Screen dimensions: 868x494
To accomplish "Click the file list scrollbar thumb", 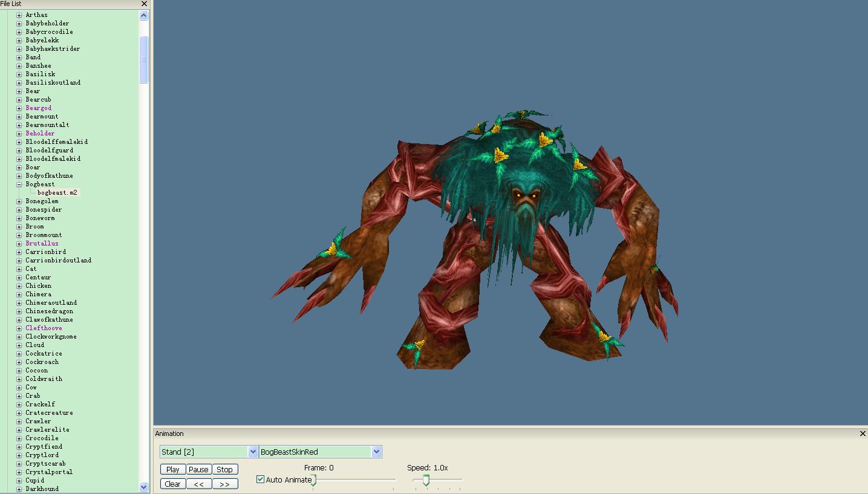I will click(x=144, y=59).
